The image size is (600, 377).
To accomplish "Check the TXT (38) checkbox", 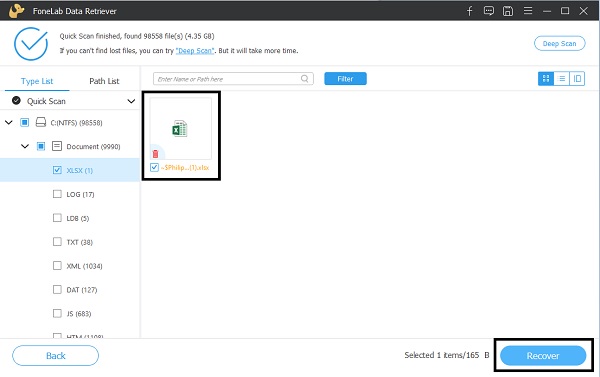I will (x=57, y=242).
